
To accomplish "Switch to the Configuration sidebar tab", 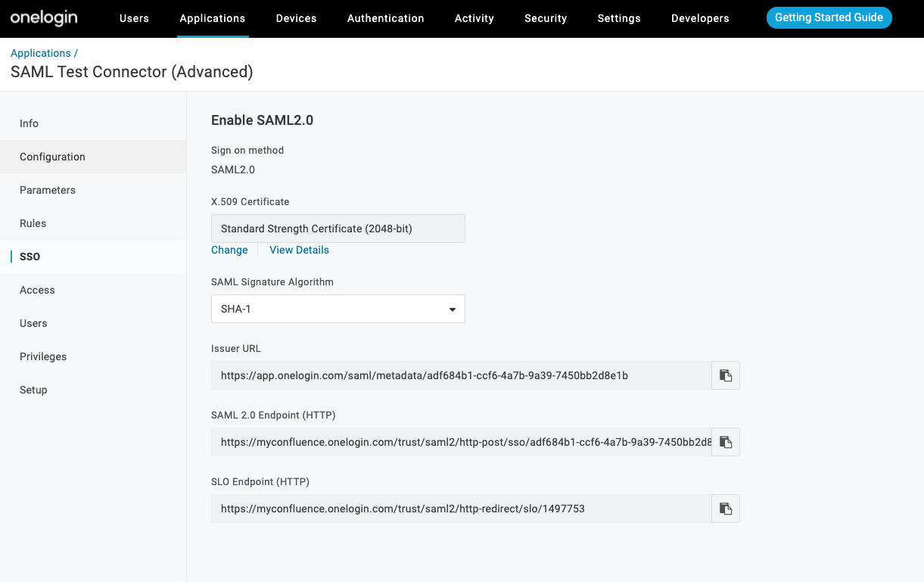I will click(93, 157).
